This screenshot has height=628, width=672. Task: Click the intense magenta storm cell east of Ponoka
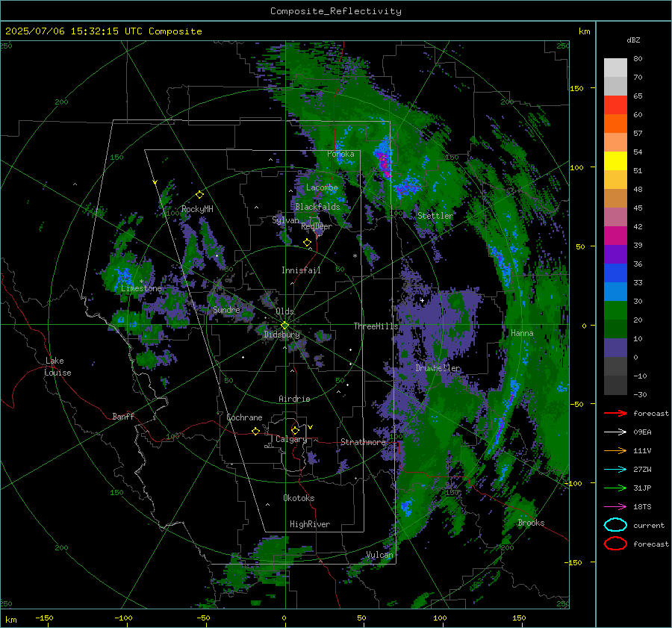coord(384,163)
